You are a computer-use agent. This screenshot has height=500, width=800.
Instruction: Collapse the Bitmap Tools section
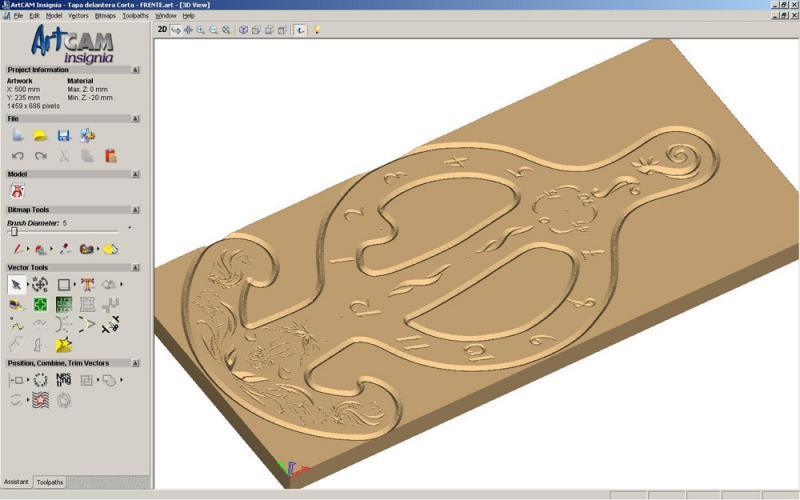tap(135, 210)
